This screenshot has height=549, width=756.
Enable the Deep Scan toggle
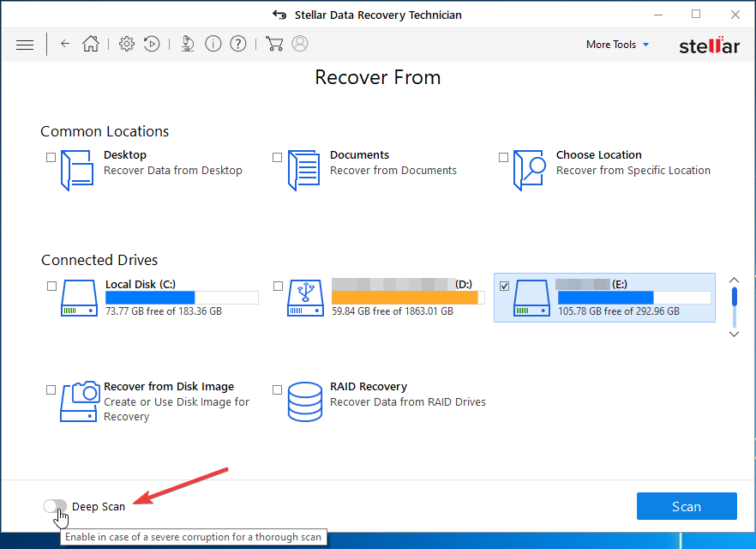click(55, 506)
